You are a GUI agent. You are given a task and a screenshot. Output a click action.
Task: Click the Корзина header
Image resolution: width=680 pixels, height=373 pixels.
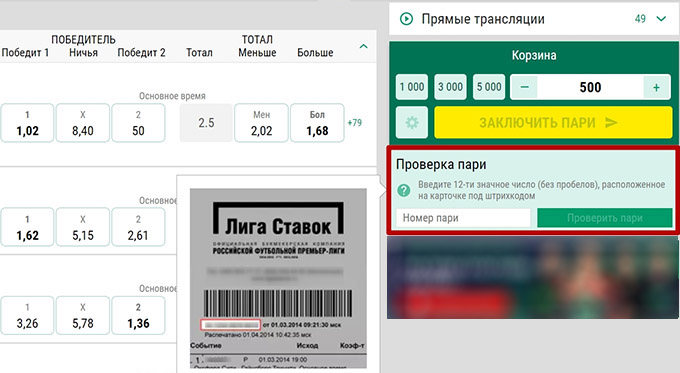coord(534,56)
